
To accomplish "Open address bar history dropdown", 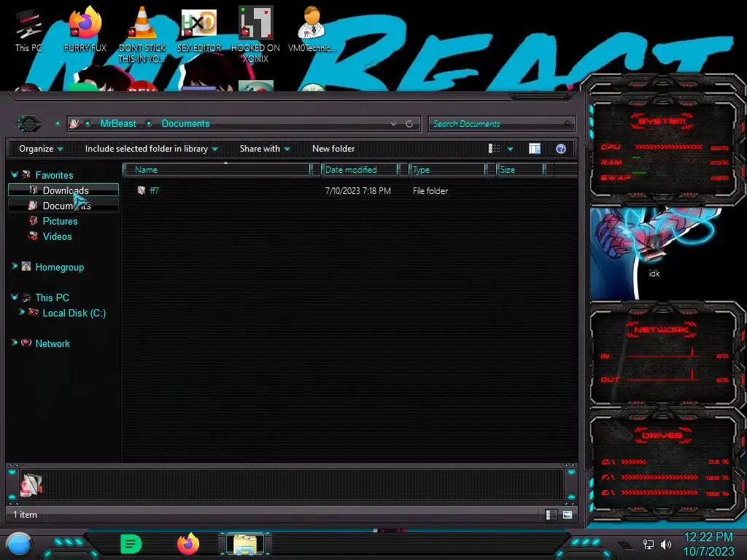I will click(393, 124).
